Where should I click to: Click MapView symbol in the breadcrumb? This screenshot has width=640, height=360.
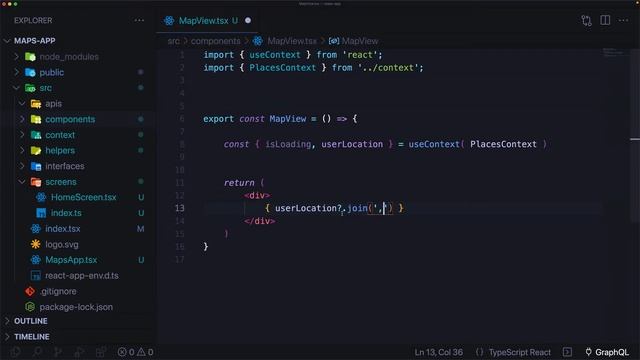click(x=360, y=41)
